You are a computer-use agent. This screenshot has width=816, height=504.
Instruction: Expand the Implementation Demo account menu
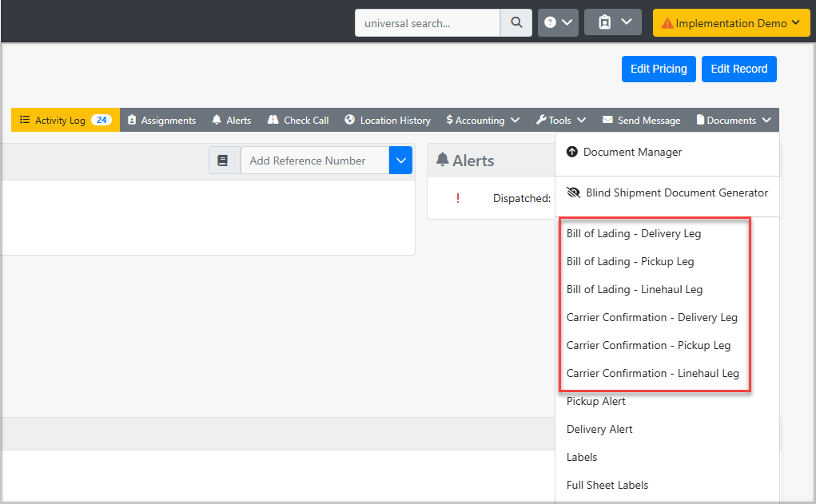(x=731, y=23)
